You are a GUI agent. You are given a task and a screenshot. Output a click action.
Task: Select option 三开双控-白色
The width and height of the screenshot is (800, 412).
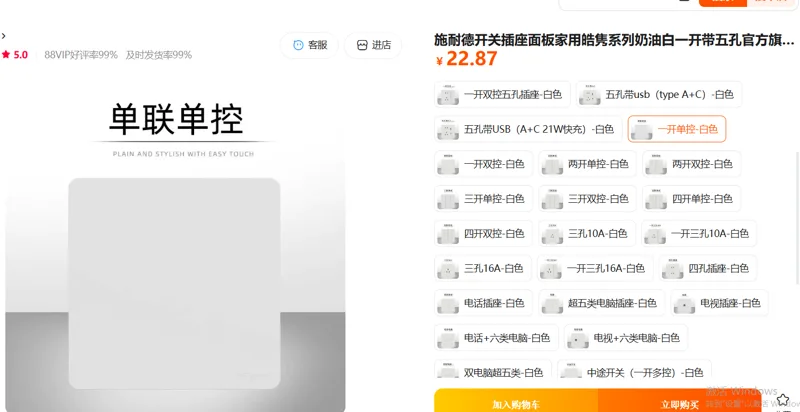587,198
